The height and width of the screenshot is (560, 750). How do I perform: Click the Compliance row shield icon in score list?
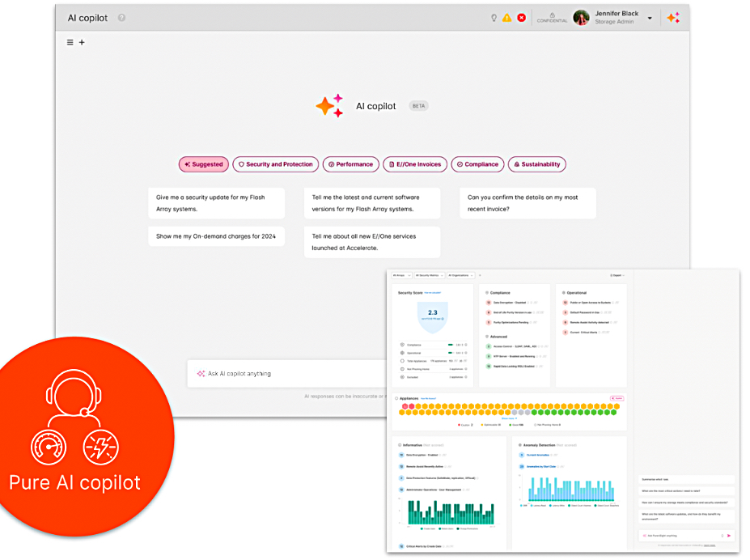402,345
